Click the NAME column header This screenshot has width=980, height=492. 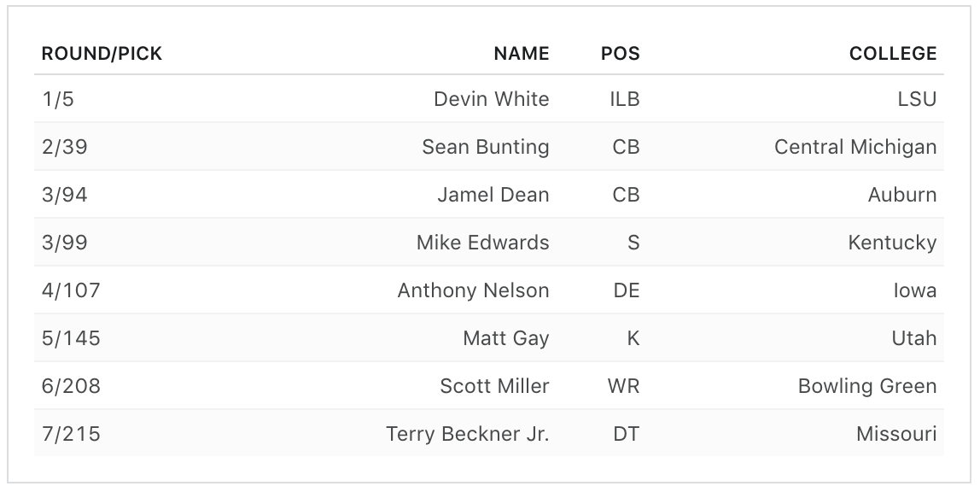[521, 54]
